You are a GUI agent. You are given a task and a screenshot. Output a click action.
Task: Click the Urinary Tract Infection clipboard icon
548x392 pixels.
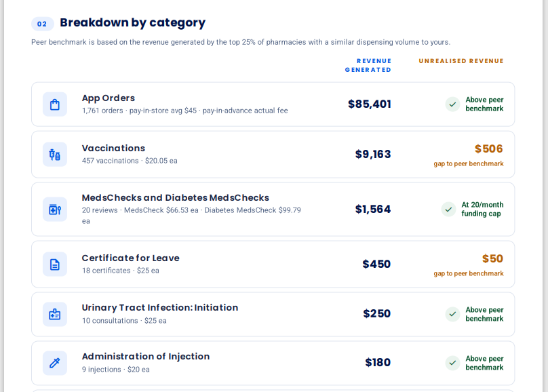(55, 315)
